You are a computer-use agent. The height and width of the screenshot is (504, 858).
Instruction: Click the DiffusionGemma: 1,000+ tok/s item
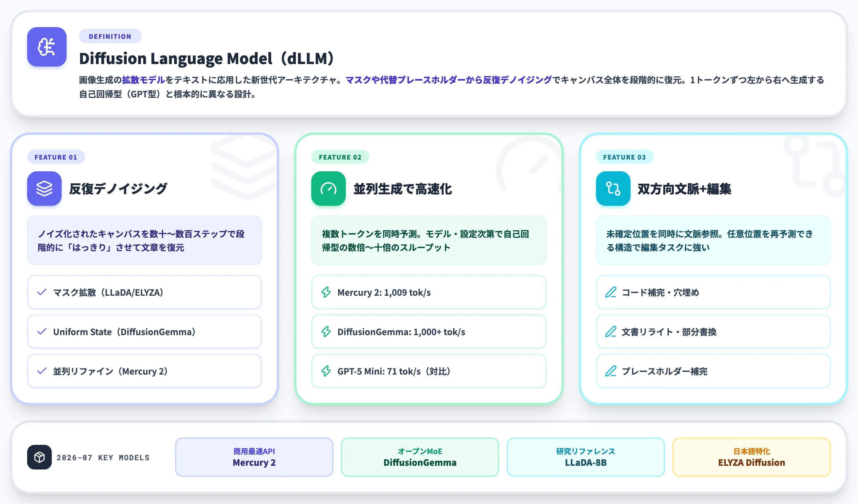429,331
